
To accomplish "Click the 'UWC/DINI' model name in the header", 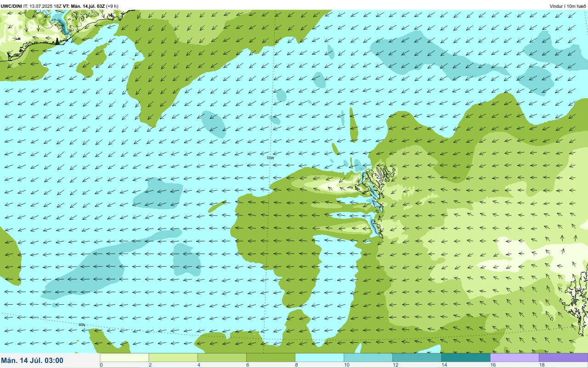I will 11,6.
